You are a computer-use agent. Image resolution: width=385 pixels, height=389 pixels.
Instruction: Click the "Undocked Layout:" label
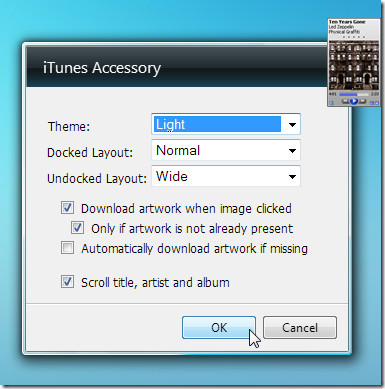(97, 178)
